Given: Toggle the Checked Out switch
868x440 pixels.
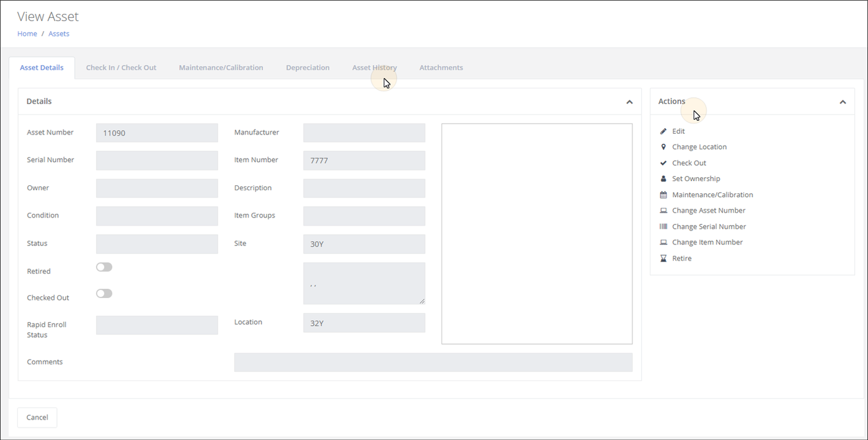Looking at the screenshot, I should tap(104, 293).
